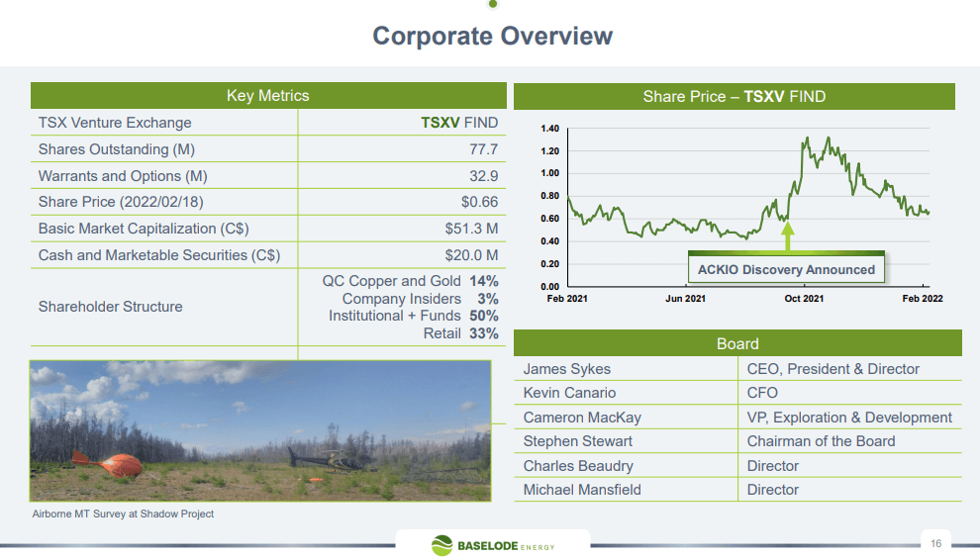
Task: Select the 32.9 warrants value
Action: [x=484, y=176]
